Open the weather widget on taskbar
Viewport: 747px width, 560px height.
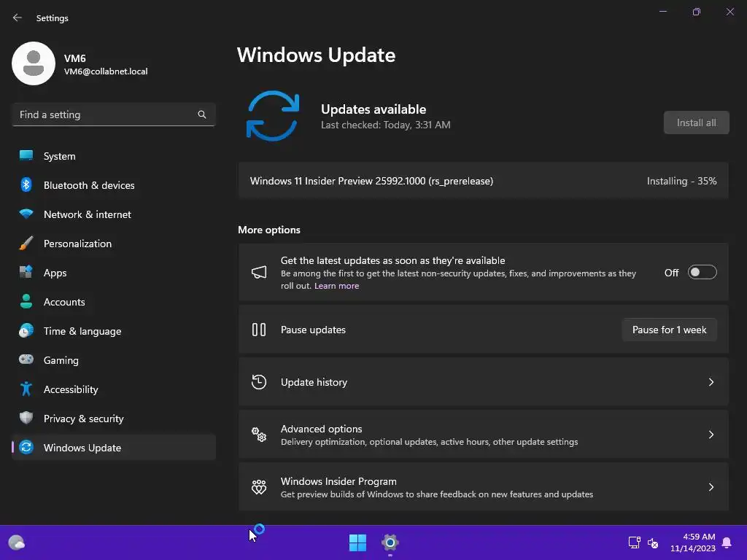coord(17,542)
